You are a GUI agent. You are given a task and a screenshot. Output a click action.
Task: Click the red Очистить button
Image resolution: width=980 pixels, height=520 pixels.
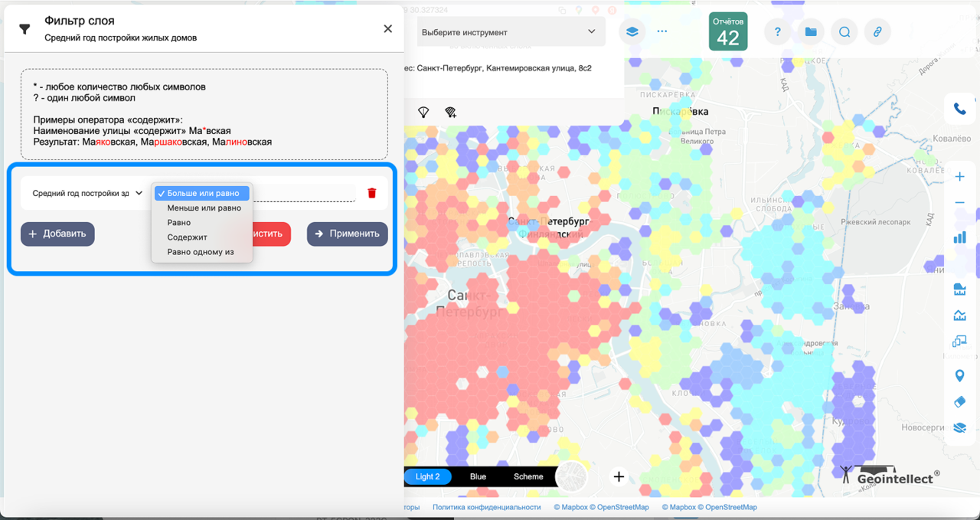tap(271, 234)
